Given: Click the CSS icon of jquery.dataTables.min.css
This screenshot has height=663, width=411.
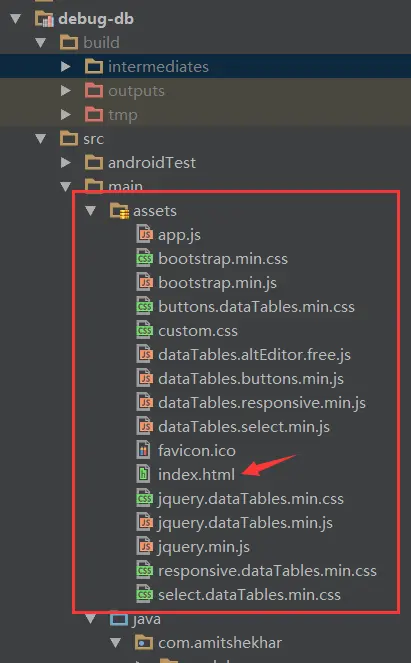Looking at the screenshot, I should click(x=144, y=499).
